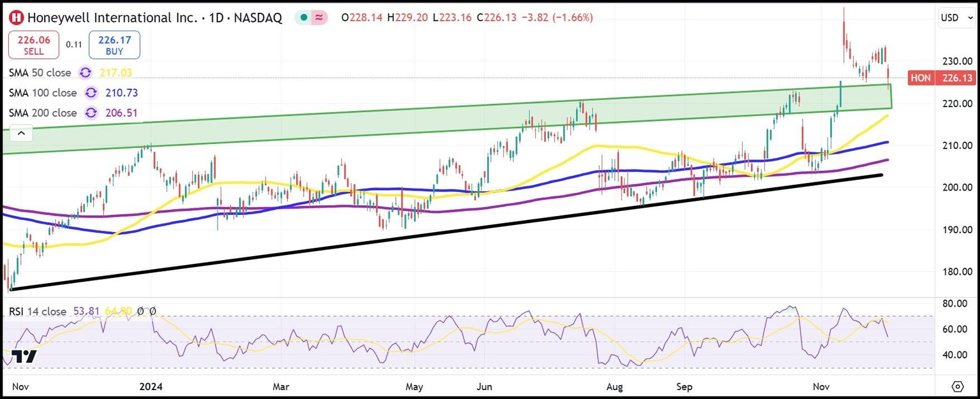This screenshot has width=980, height=399.
Task: Click the 226.13 current price axis label
Action: pyautogui.click(x=956, y=78)
